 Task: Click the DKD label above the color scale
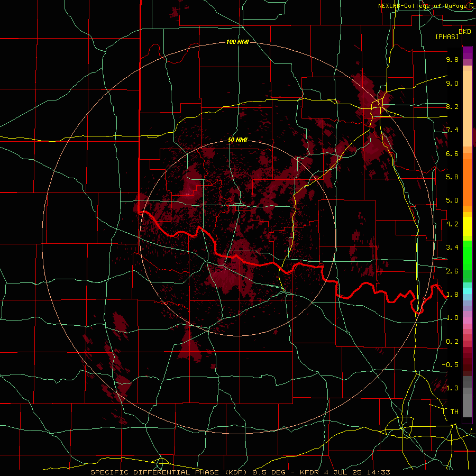coord(465,32)
